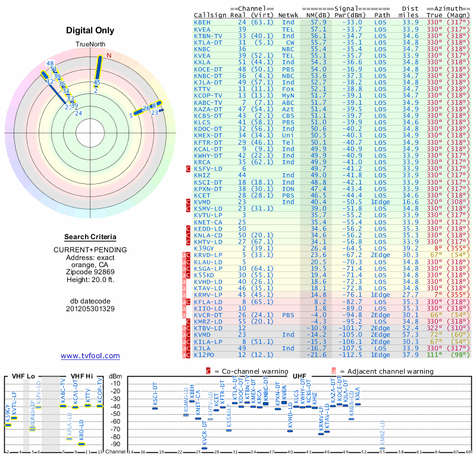This screenshot has height=457, width=476.
Task: Click the pink adjacent channel warning legend icon
Action: pos(334,371)
